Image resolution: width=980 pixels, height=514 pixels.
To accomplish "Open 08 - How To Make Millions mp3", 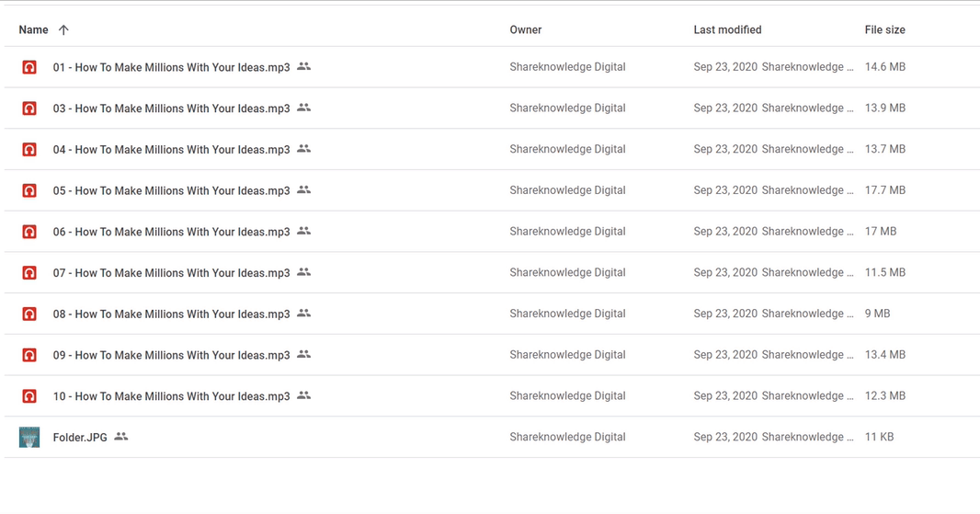I will pos(171,314).
